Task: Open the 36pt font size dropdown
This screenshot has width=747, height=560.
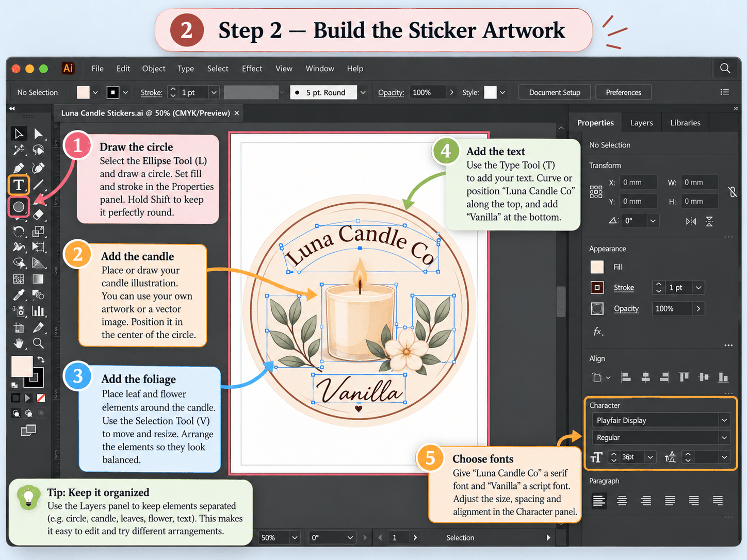Action: [x=650, y=457]
